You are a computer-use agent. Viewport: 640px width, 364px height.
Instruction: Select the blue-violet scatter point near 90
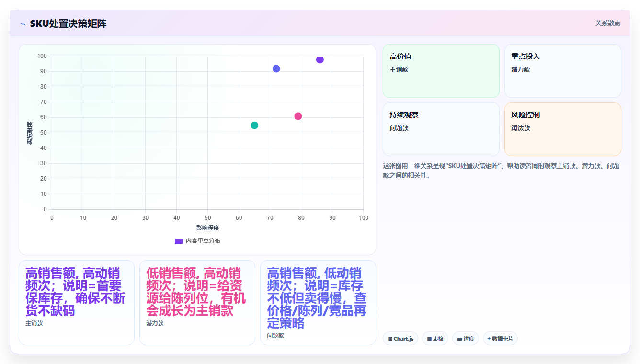276,68
